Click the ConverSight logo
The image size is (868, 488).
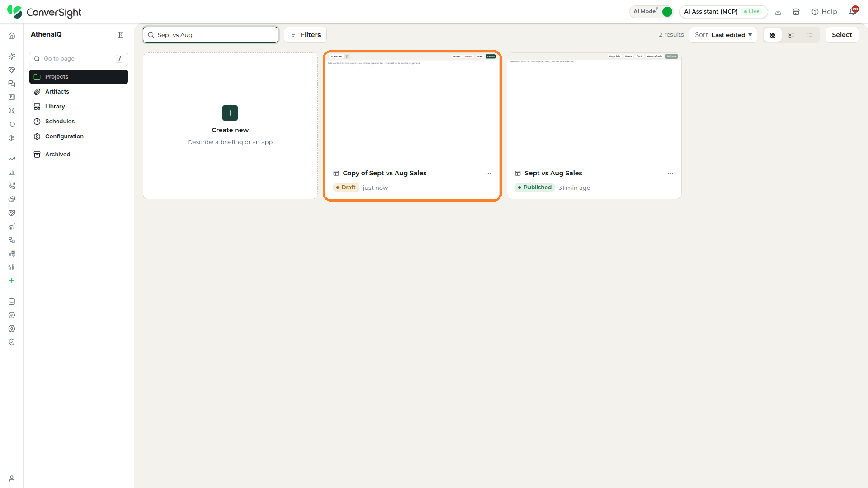pos(44,12)
